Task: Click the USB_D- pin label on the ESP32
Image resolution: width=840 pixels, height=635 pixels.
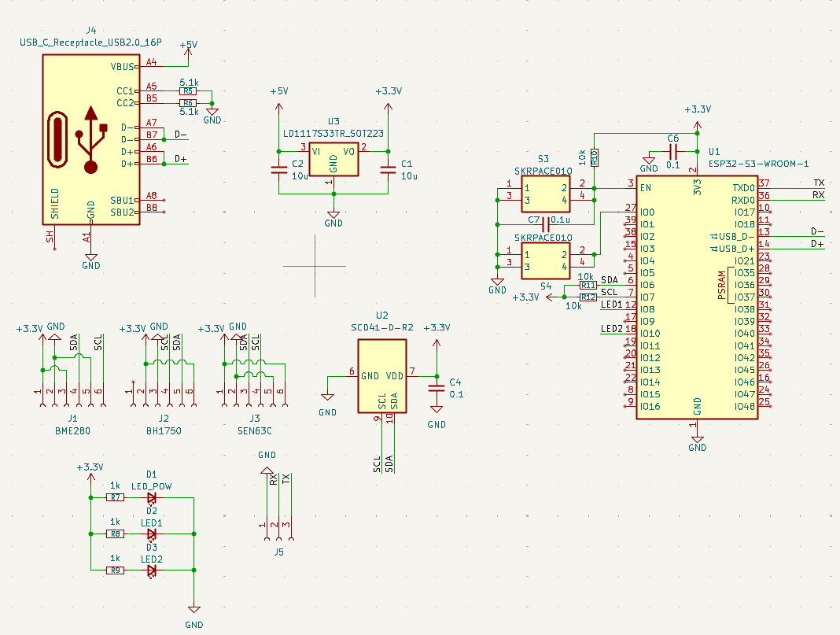Action: click(x=737, y=236)
